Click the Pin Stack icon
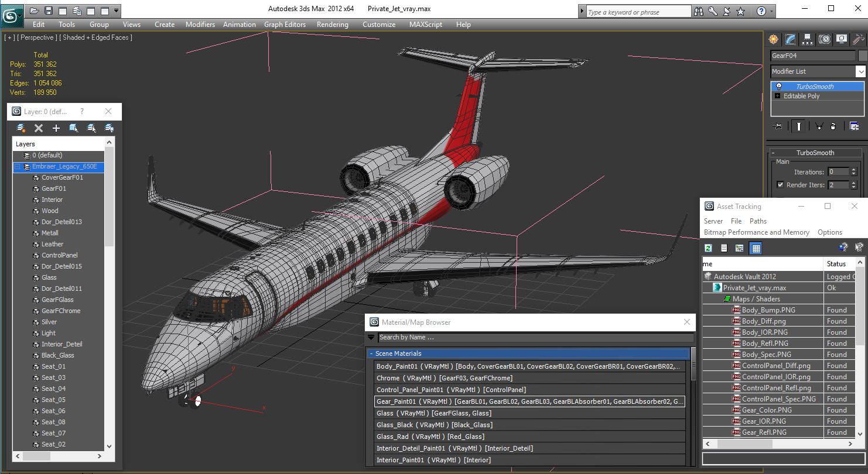The image size is (868, 474). coord(778,126)
